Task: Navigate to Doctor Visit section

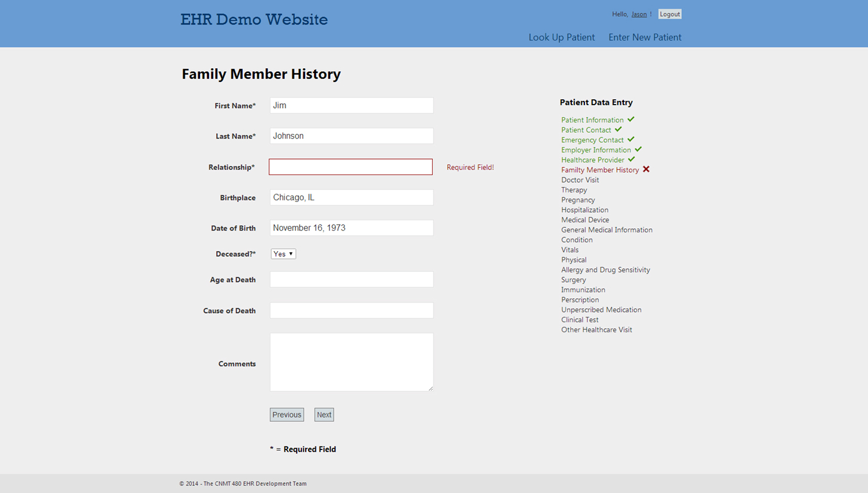Action: (x=580, y=180)
